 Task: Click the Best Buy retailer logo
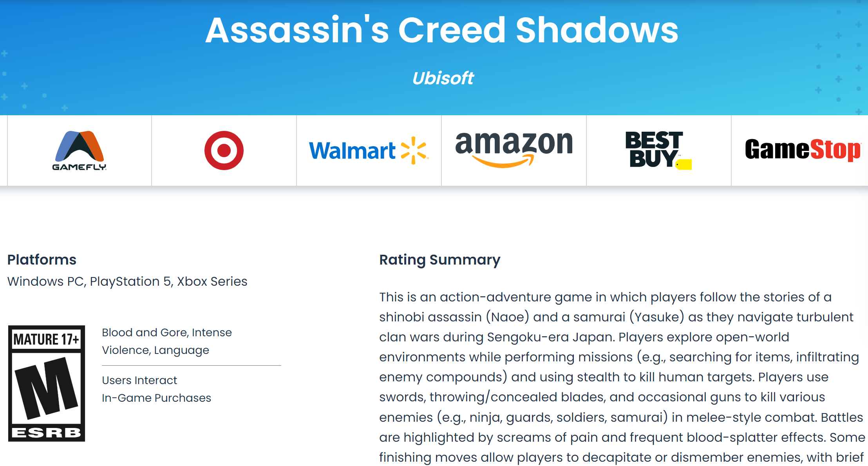click(658, 150)
